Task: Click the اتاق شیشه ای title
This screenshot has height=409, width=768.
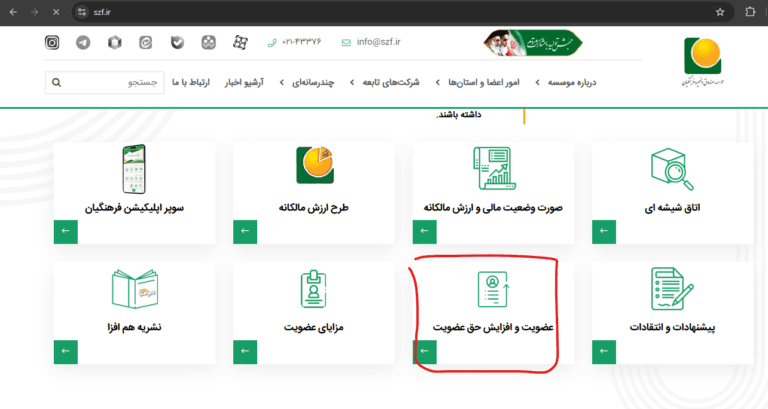Action: pos(672,208)
